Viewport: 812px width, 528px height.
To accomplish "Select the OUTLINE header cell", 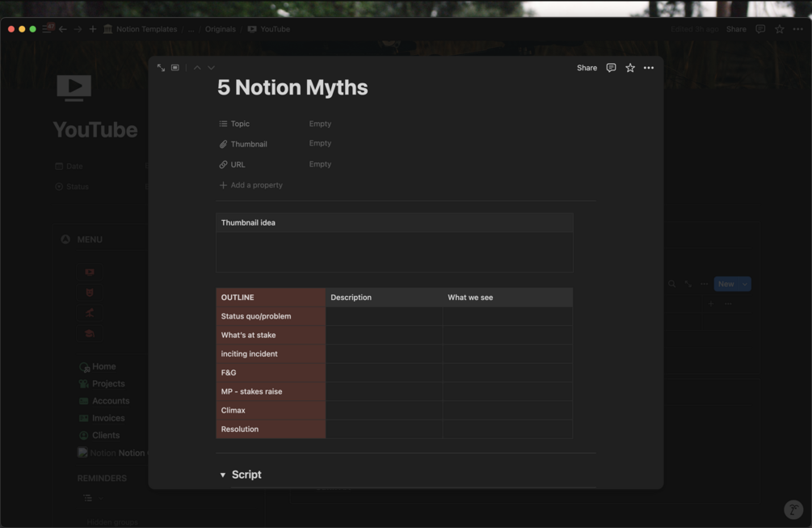I will pyautogui.click(x=271, y=298).
